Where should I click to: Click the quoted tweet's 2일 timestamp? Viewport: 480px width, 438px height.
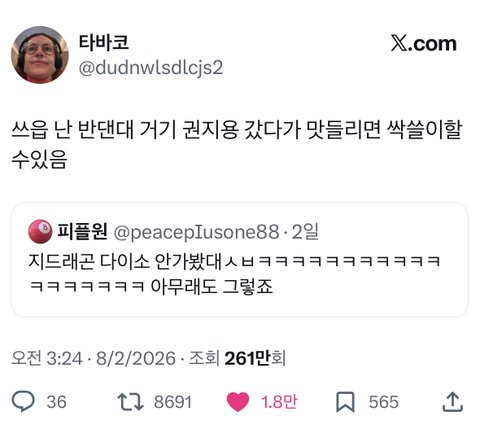pos(305,231)
